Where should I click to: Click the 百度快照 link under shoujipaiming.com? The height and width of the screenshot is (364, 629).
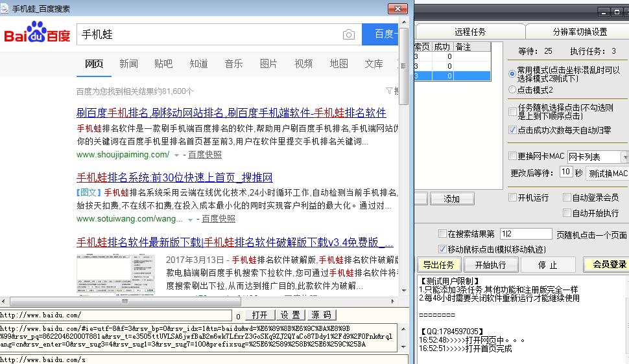(205, 155)
